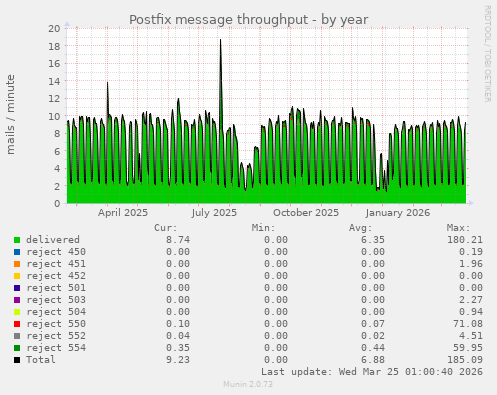Click delivered max value 180.21
This screenshot has width=497, height=395.
(x=465, y=240)
